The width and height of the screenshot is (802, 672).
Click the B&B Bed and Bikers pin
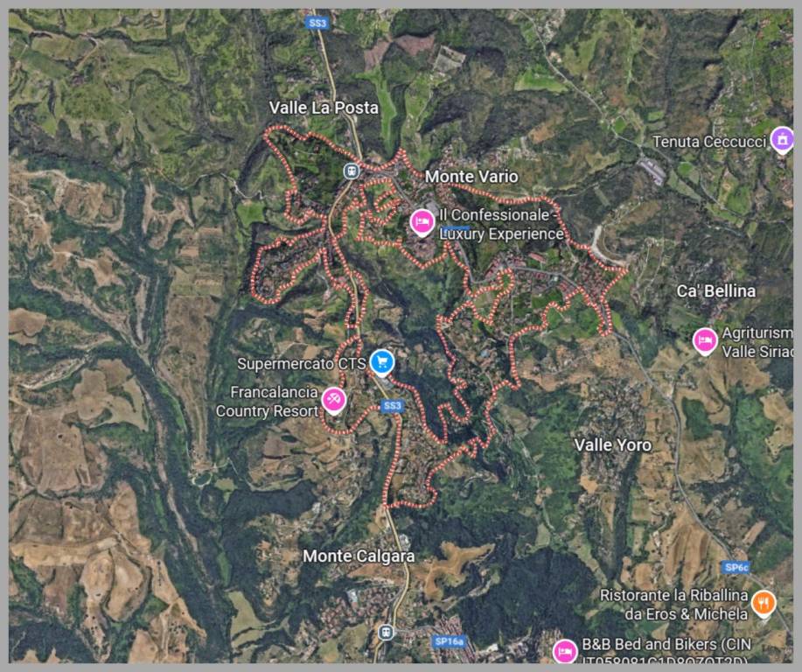(565, 651)
